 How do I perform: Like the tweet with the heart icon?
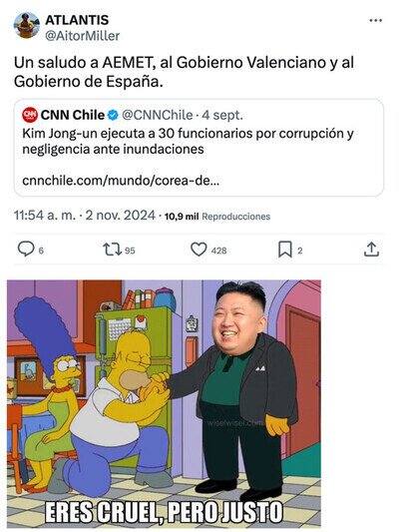pos(199,250)
